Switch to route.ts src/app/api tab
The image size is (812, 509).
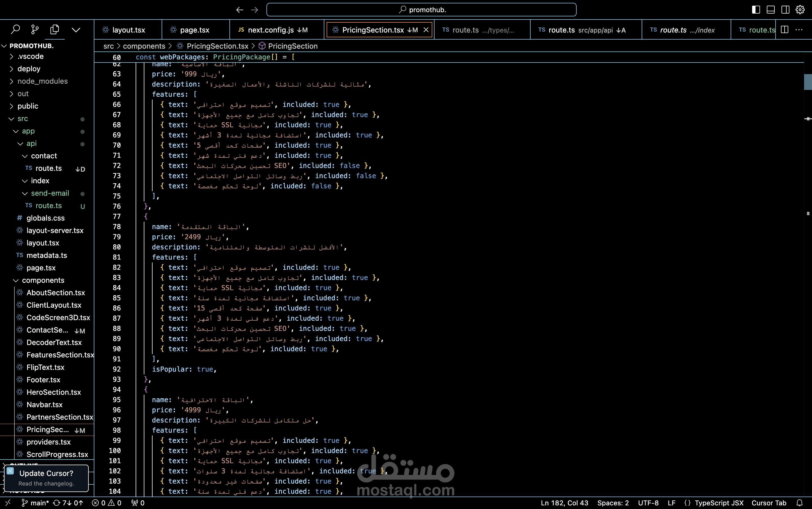tap(586, 30)
